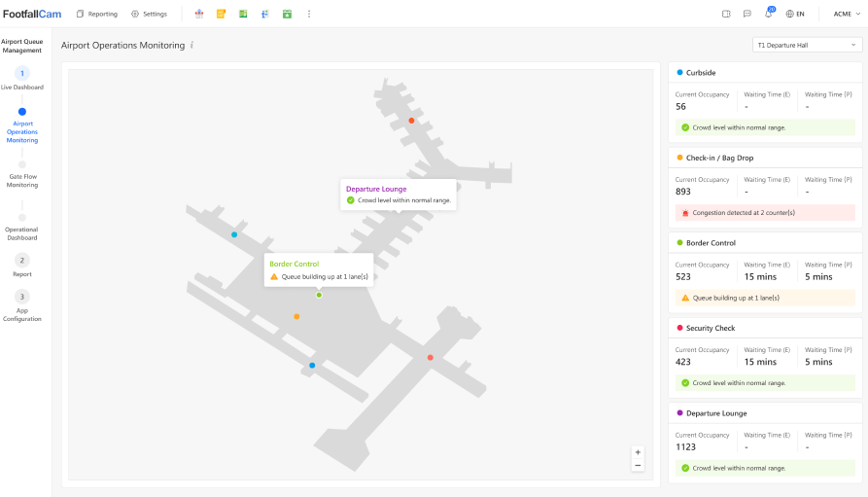Open the storefront app icon in toolbar

(199, 14)
